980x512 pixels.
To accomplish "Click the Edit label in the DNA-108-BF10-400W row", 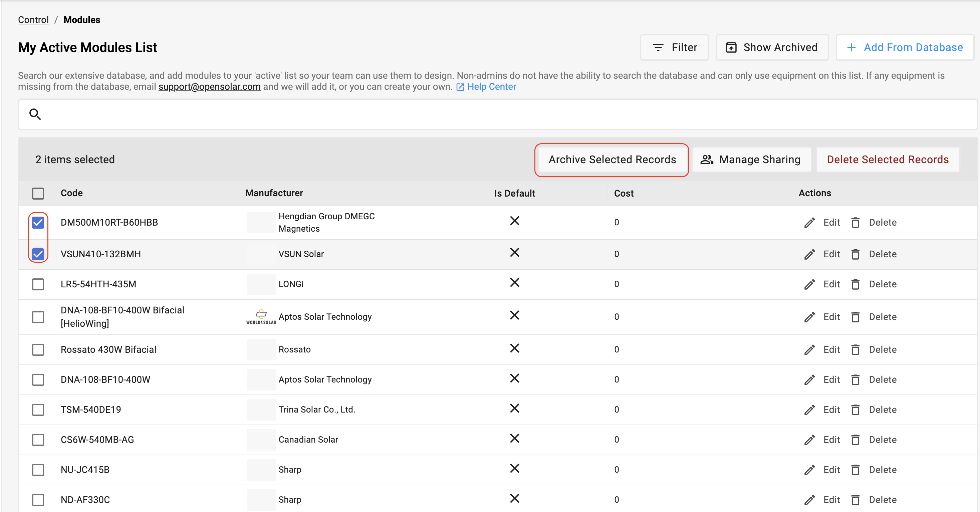I will (x=831, y=379).
